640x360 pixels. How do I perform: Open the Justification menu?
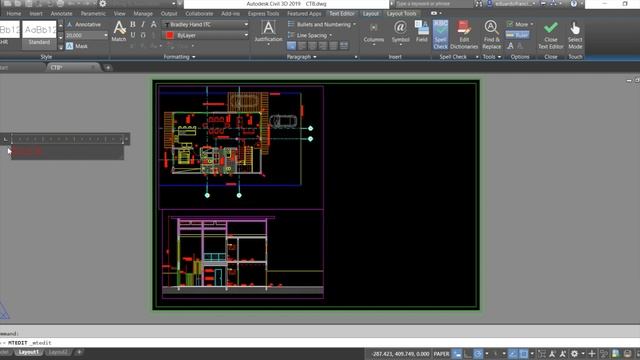(268, 32)
